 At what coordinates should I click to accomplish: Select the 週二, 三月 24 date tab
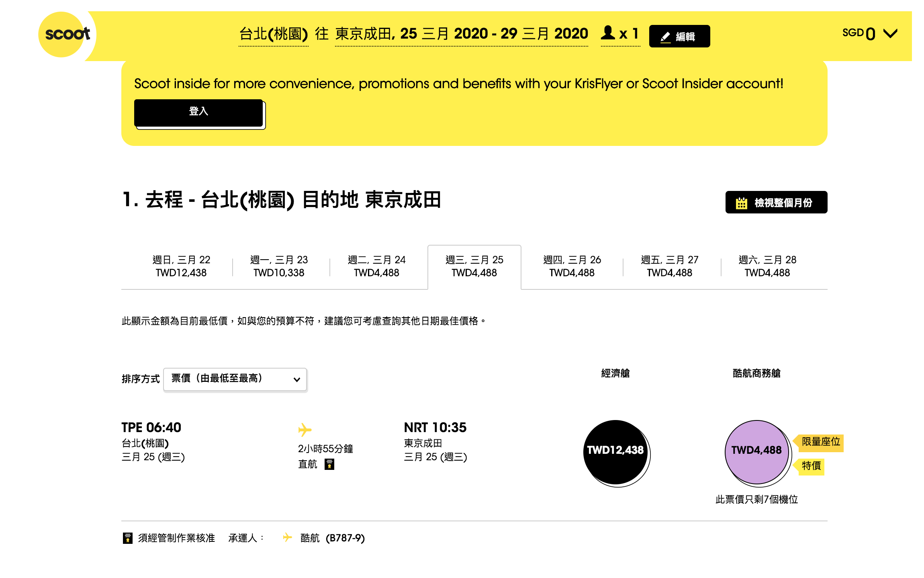click(376, 266)
